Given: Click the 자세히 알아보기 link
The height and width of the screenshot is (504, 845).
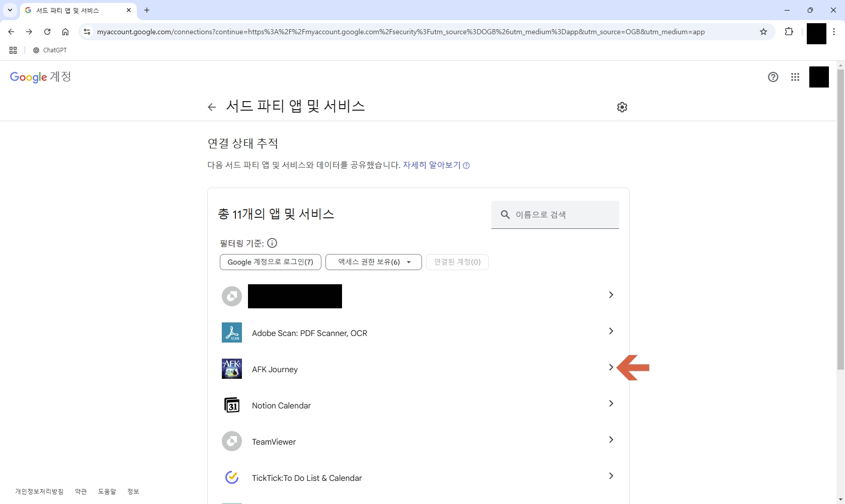Looking at the screenshot, I should point(431,165).
